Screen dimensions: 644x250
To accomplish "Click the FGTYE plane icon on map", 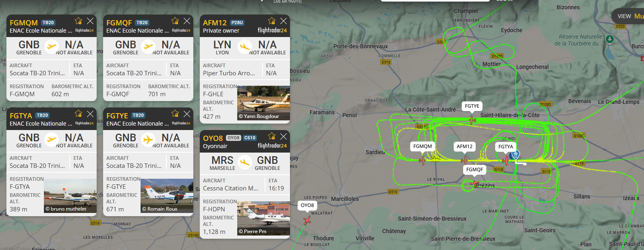I will pos(472,120).
